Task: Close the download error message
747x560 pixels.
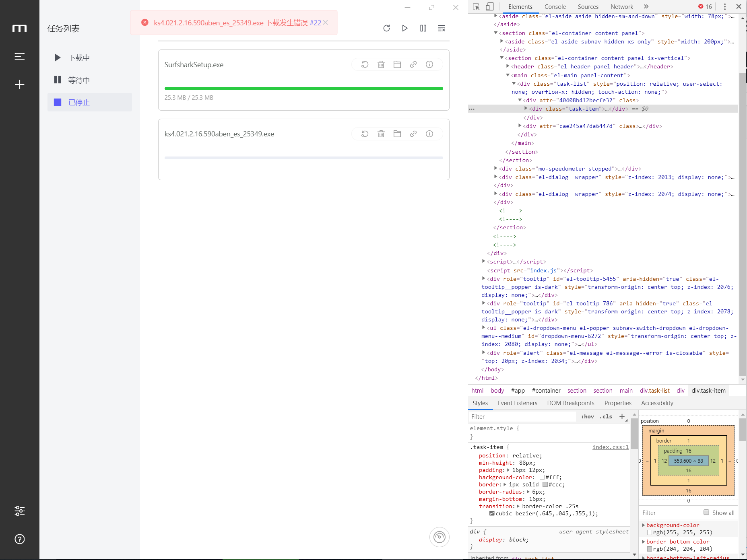Action: click(326, 23)
